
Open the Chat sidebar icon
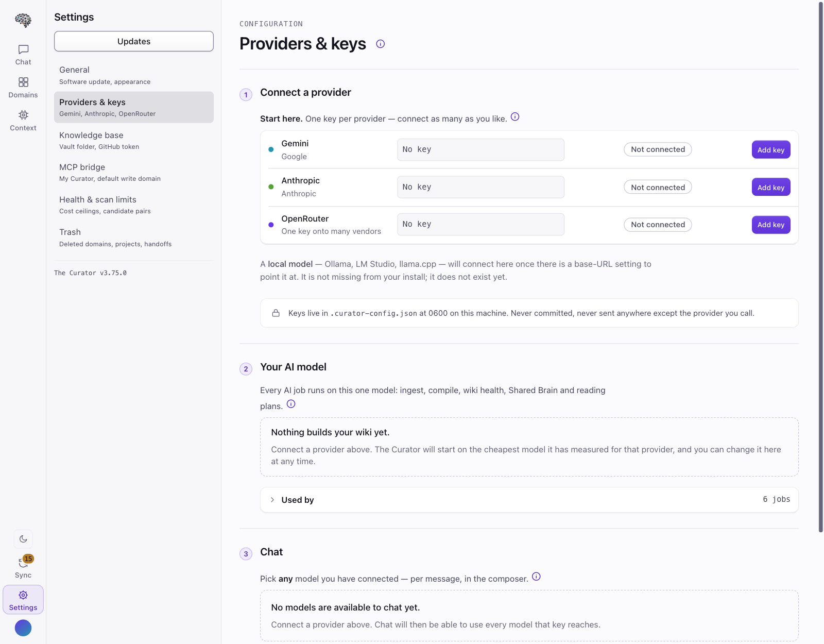(x=23, y=55)
